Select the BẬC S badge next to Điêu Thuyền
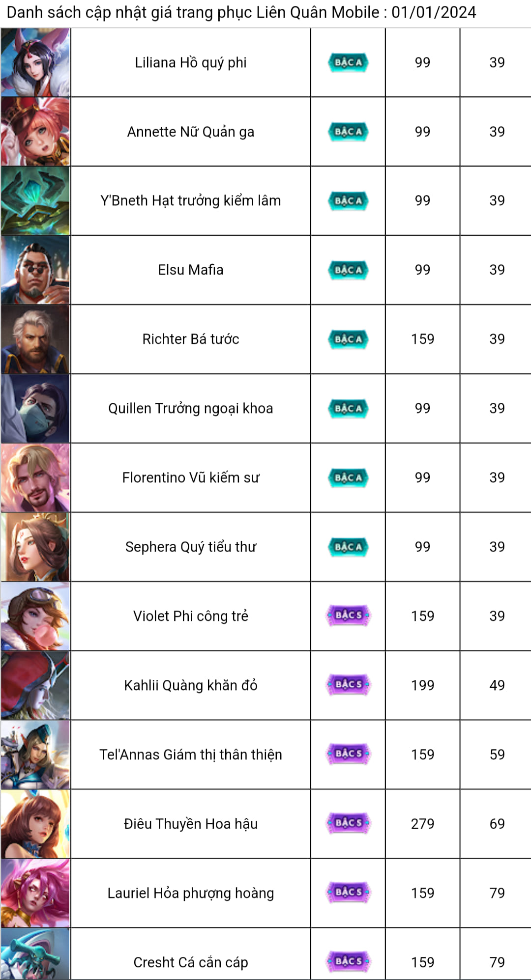The width and height of the screenshot is (531, 980). click(x=348, y=823)
